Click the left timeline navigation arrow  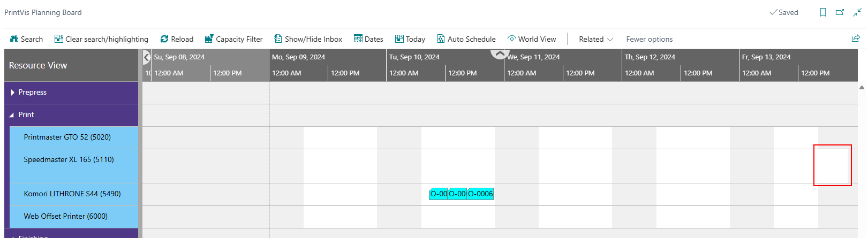click(x=146, y=57)
